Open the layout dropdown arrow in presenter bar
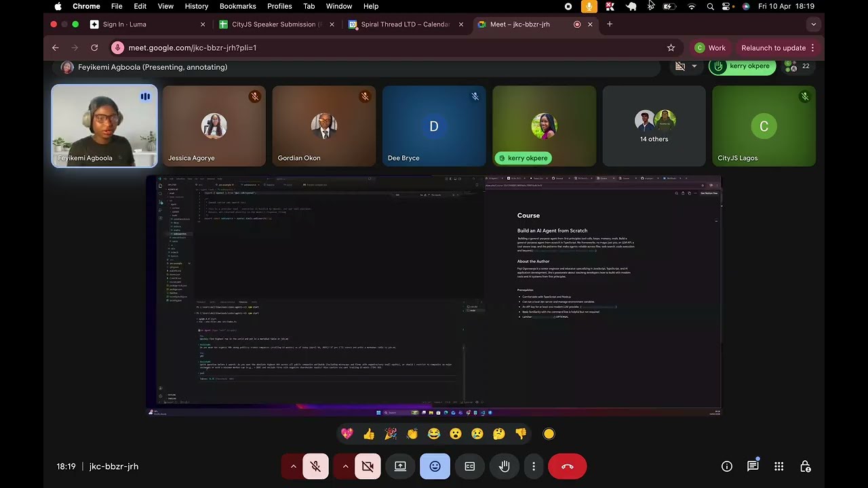 pos(694,66)
